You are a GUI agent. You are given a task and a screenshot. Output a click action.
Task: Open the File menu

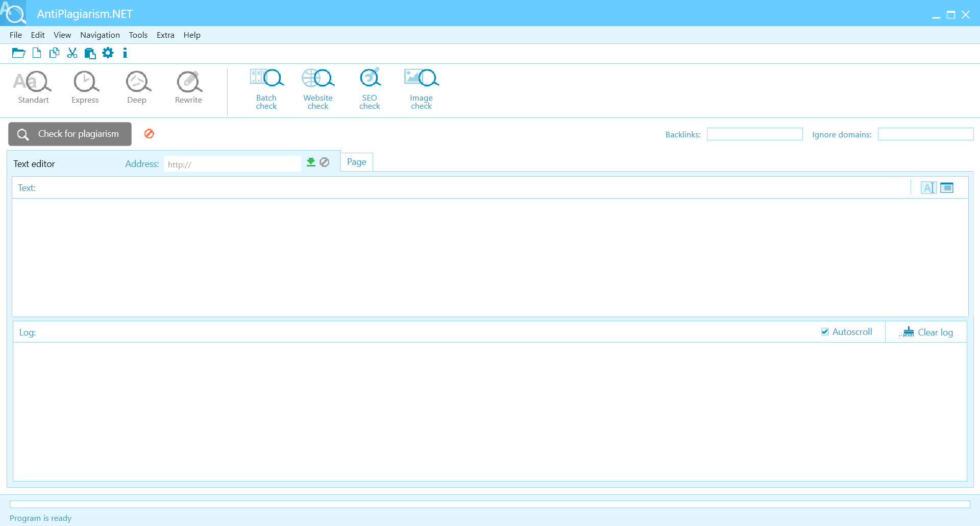pos(16,35)
